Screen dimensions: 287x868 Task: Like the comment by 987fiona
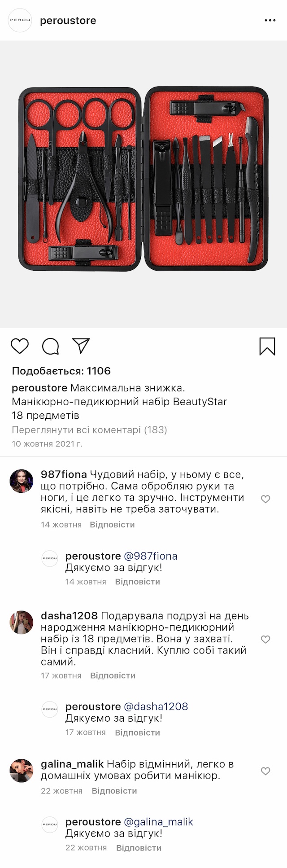click(x=265, y=499)
